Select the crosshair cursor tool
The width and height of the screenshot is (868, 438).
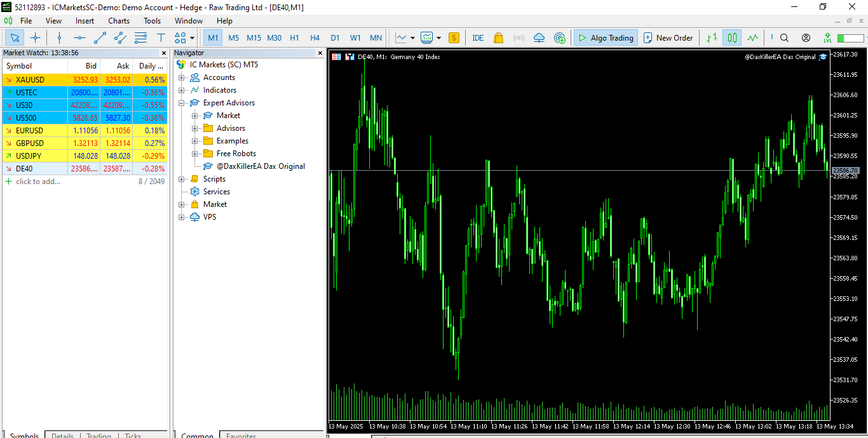[35, 38]
